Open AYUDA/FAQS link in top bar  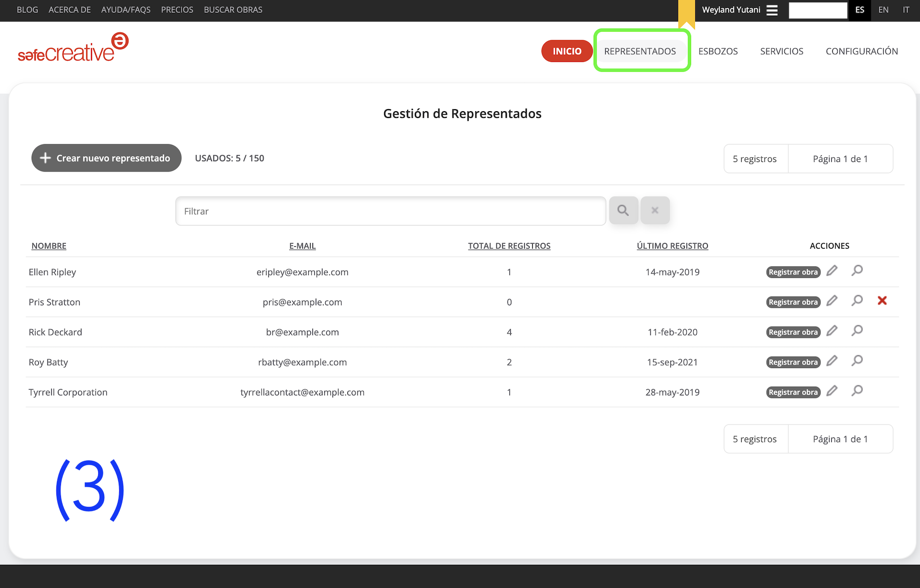coord(126,10)
